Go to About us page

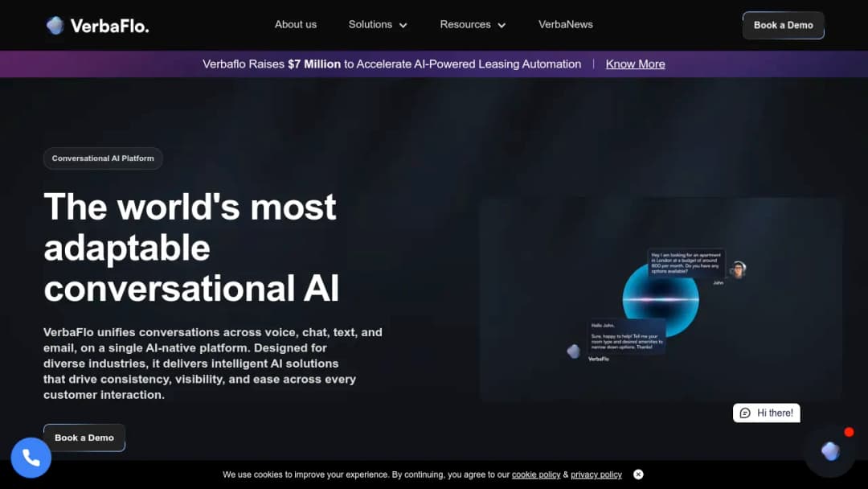pyautogui.click(x=296, y=25)
